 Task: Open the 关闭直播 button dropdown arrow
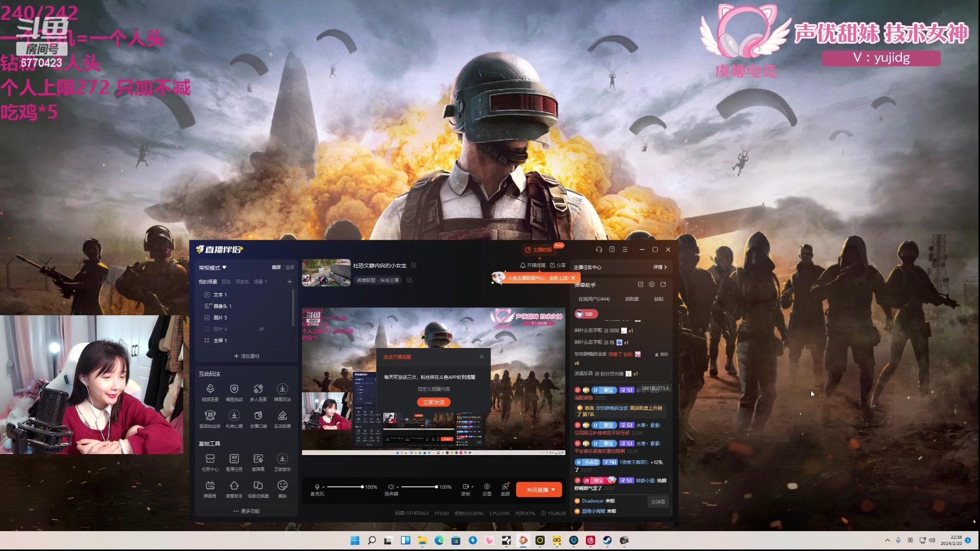[553, 490]
